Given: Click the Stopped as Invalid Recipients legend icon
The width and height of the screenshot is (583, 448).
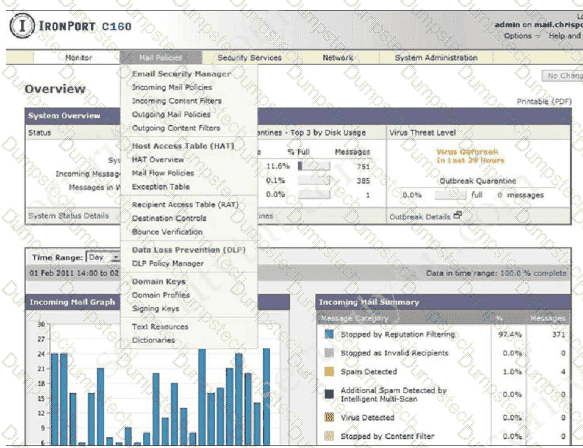Looking at the screenshot, I should (x=329, y=352).
